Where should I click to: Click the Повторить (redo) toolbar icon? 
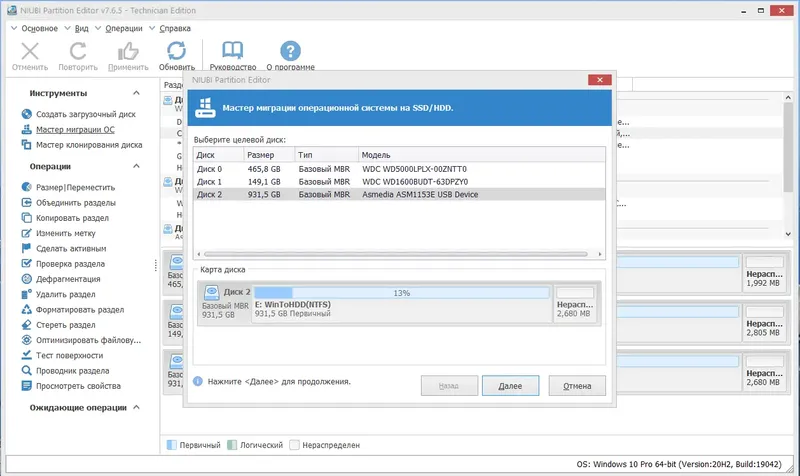click(78, 51)
